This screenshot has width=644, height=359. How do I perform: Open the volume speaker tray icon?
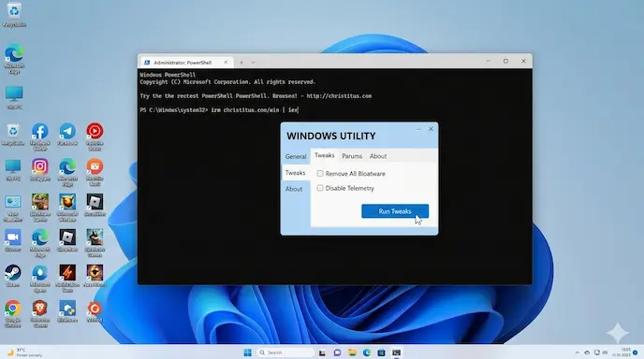(605, 352)
